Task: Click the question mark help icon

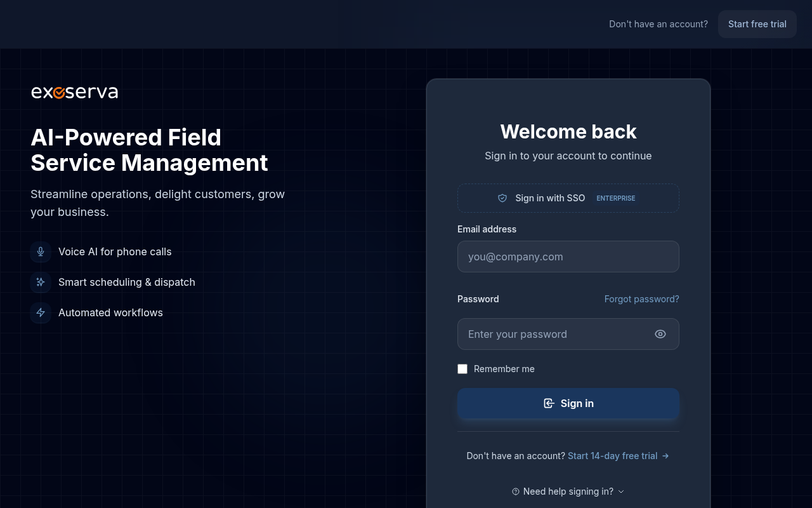Action: [x=516, y=491]
